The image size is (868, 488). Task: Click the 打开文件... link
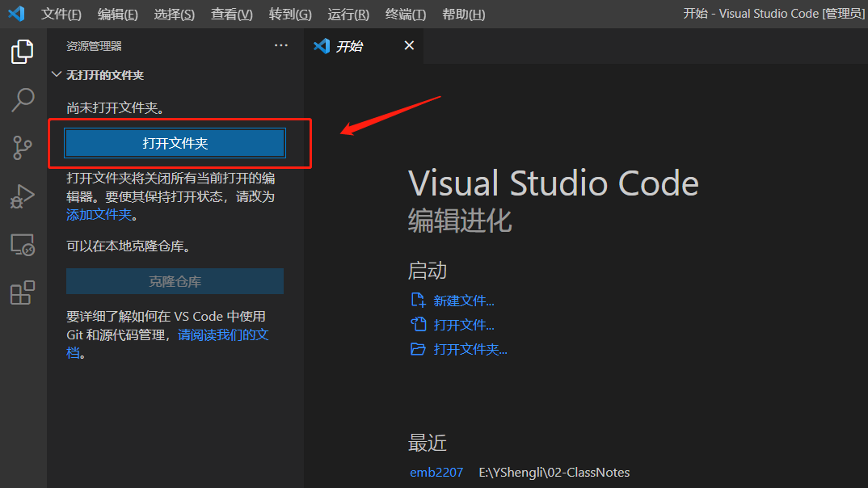click(463, 325)
